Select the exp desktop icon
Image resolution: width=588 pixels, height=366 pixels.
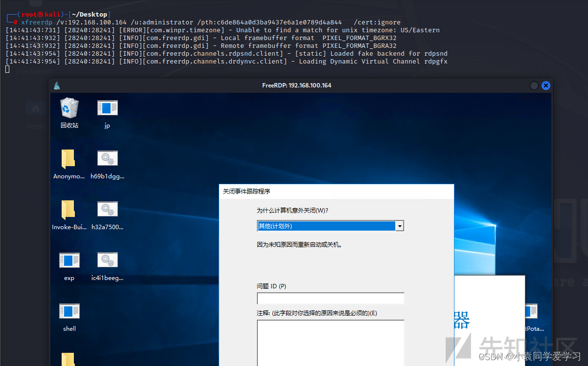[x=69, y=260]
